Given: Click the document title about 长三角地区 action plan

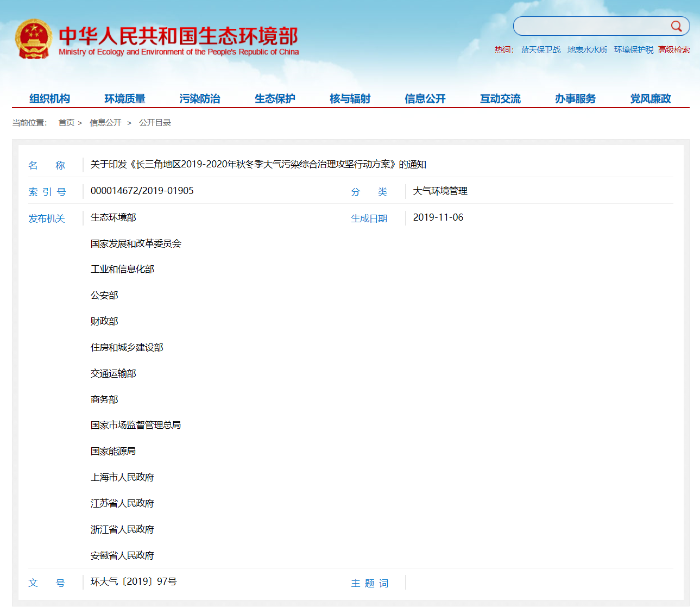Looking at the screenshot, I should pos(258,164).
